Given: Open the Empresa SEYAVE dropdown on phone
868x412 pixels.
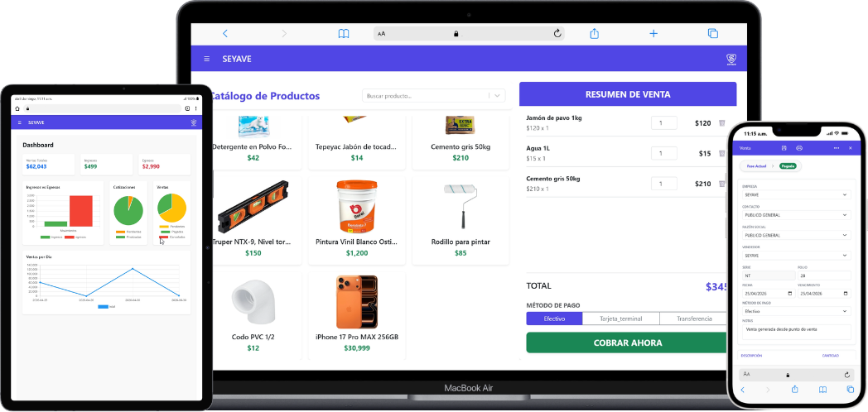Looking at the screenshot, I should [x=797, y=194].
